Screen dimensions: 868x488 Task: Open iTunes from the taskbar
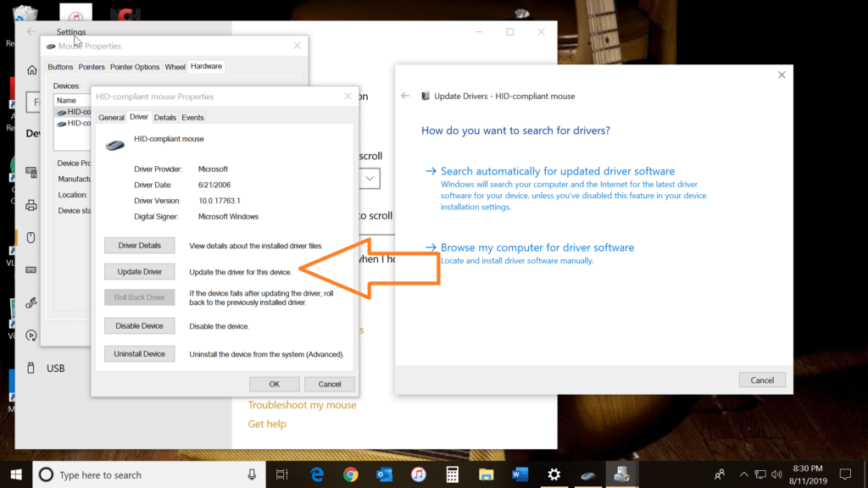pos(419,474)
